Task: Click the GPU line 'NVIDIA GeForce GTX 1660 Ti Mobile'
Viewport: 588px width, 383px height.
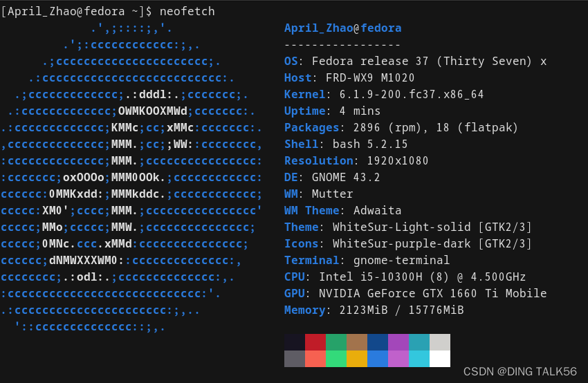Action: pos(415,293)
